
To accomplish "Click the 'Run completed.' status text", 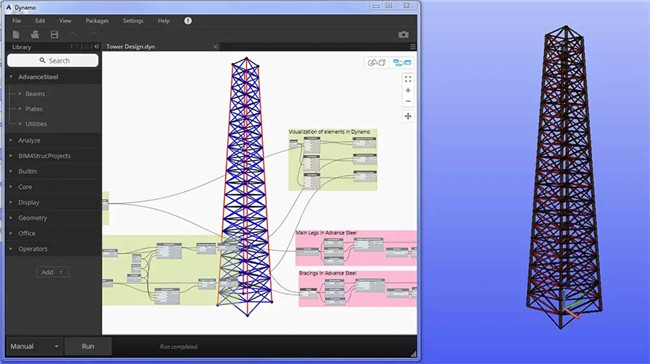I will 179,347.
